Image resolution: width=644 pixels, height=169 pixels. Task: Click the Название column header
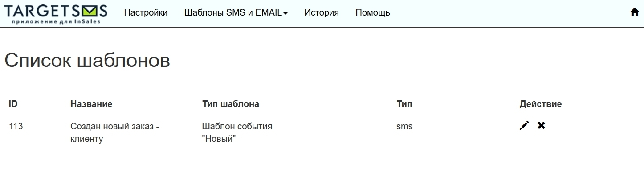[91, 104]
